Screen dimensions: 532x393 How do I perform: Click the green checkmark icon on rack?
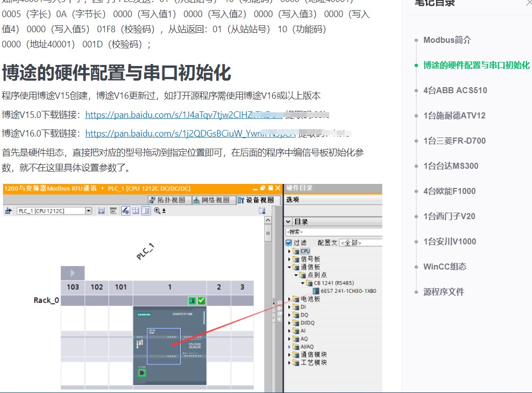pos(201,300)
